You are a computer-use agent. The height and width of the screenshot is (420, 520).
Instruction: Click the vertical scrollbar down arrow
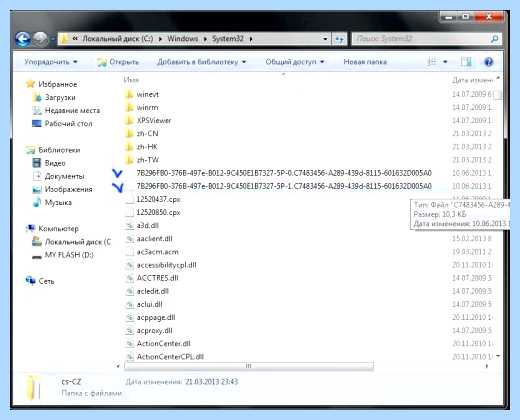tap(498, 356)
